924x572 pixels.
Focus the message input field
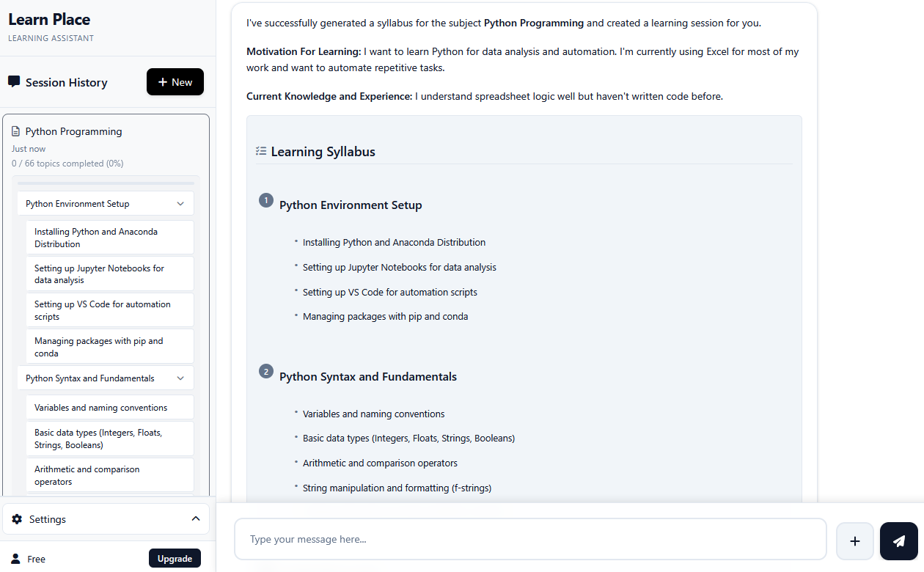[529, 540]
